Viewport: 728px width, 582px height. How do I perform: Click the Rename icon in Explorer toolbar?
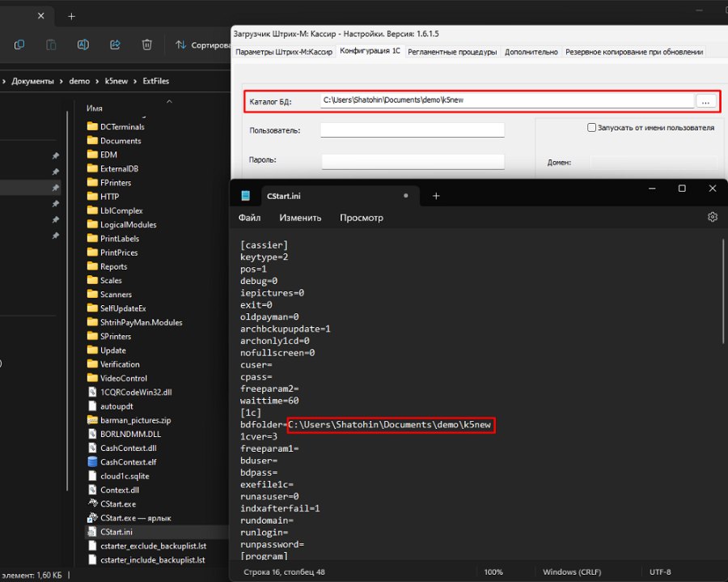(x=83, y=45)
